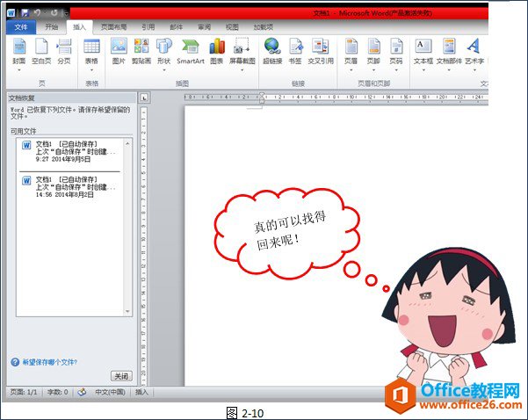Click the help icon beside 希望保存哪个文件?
The width and height of the screenshot is (528, 420).
[15, 362]
